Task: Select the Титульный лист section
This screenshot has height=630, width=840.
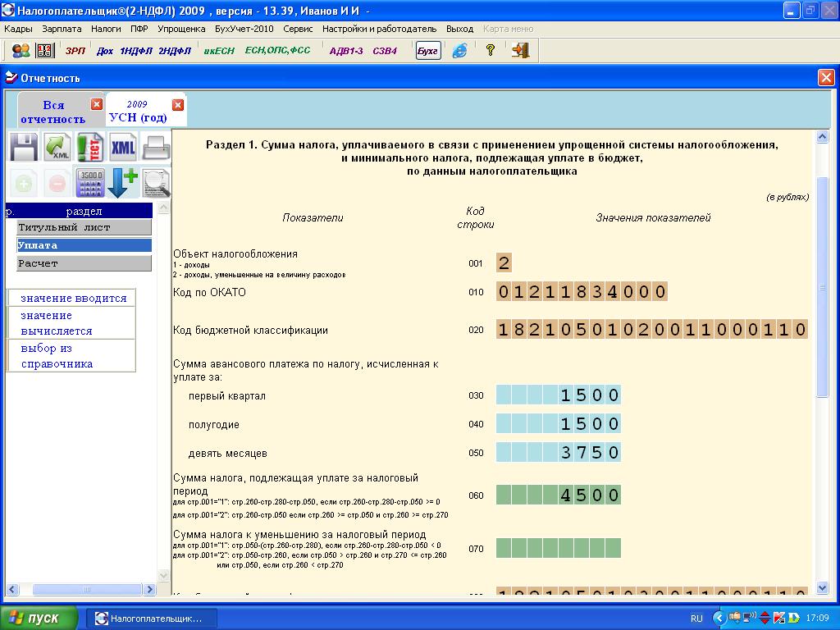Action: point(84,227)
